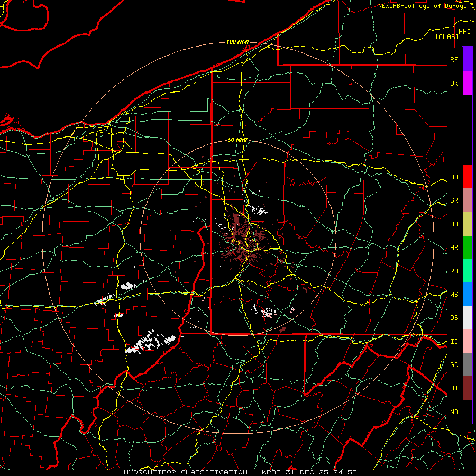Click the UK legend label

(454, 83)
